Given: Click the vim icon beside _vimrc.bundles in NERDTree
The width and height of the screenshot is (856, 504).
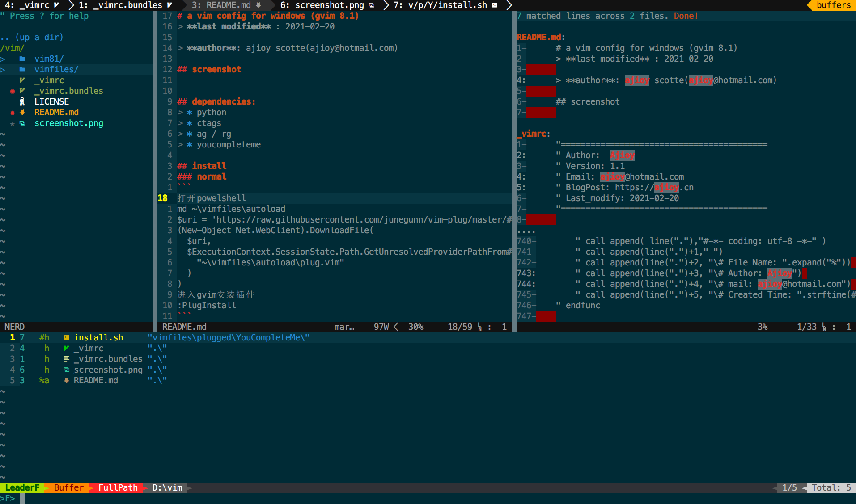Looking at the screenshot, I should pos(22,91).
